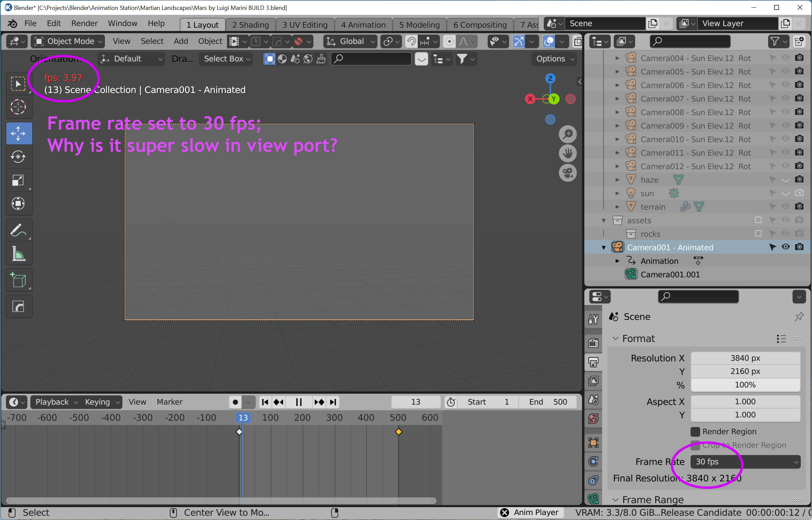The image size is (812, 520).
Task: Open the Object Mode dropdown
Action: pyautogui.click(x=68, y=42)
